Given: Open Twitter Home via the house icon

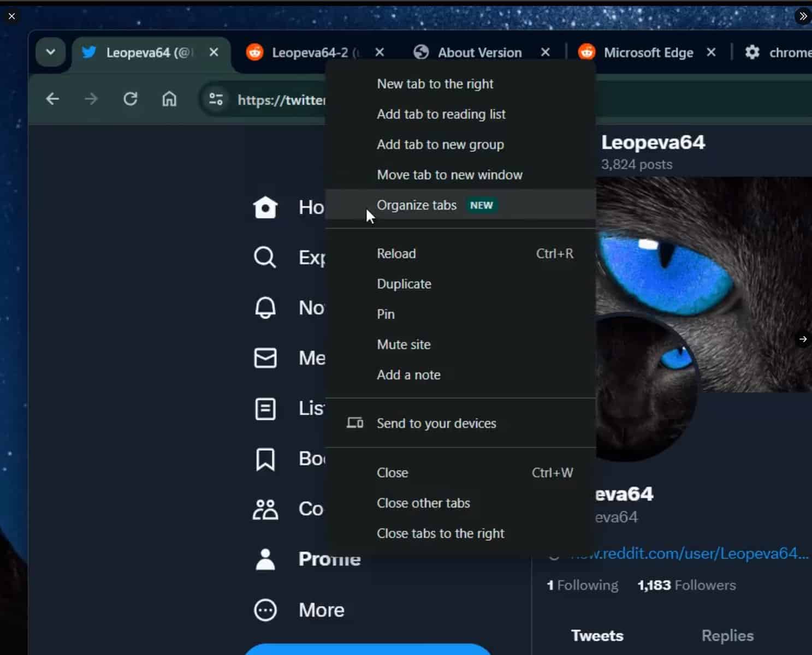Looking at the screenshot, I should [265, 207].
